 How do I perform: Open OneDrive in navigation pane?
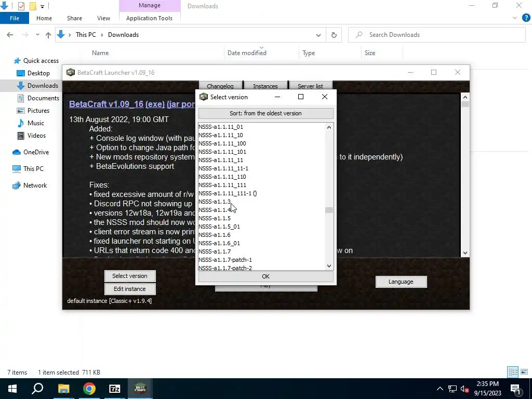pos(36,152)
